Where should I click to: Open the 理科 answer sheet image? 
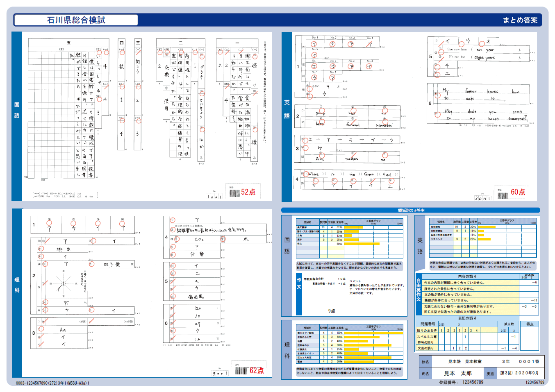click(x=147, y=293)
